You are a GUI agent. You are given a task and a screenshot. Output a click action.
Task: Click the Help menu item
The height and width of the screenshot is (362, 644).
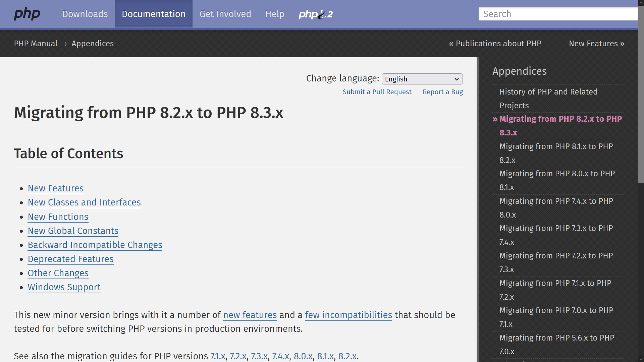pos(275,14)
